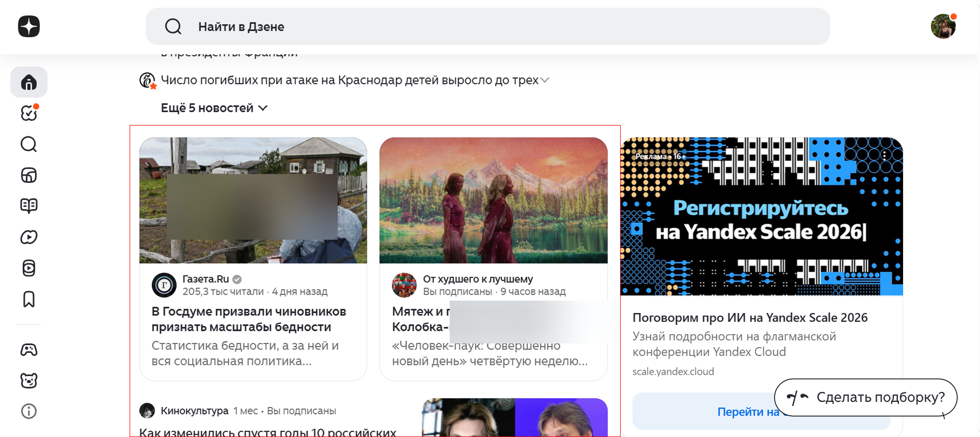
Task: Open "Поговорим про ИИ на Yandex Scale 2026"
Action: coord(750,318)
